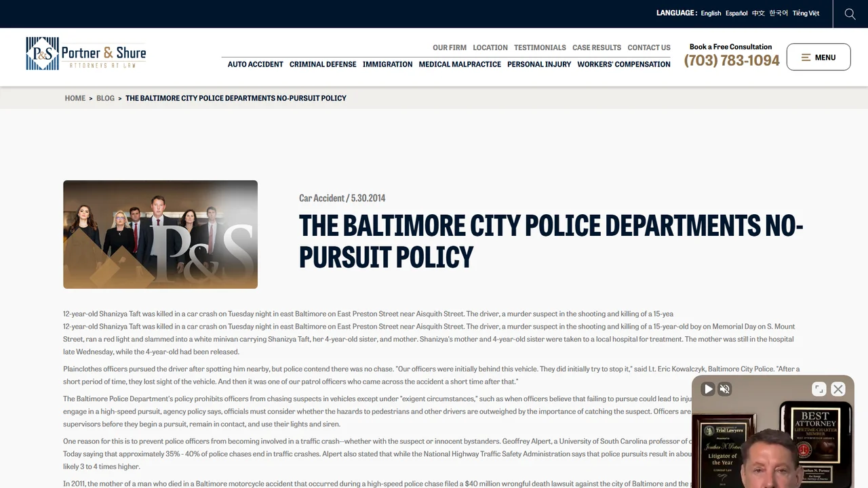This screenshot has width=868, height=488.
Task: Click HOME in the breadcrumb
Action: [75, 98]
